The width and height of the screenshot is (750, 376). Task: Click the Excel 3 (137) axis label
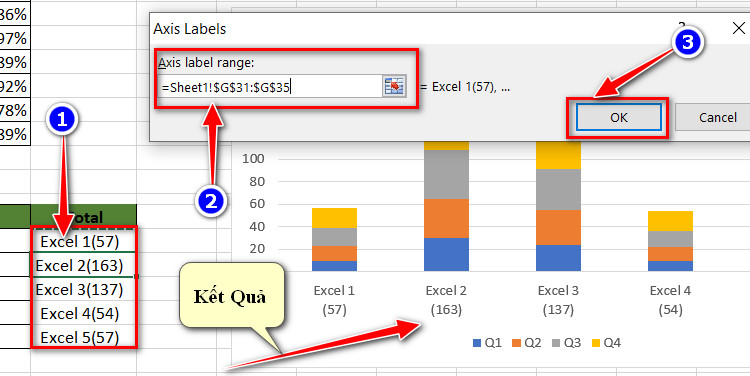tap(558, 300)
